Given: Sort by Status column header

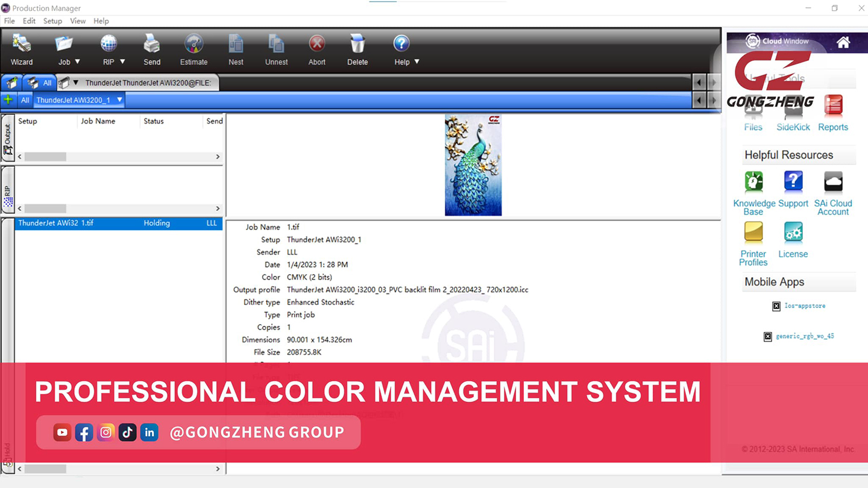Looking at the screenshot, I should tap(153, 121).
